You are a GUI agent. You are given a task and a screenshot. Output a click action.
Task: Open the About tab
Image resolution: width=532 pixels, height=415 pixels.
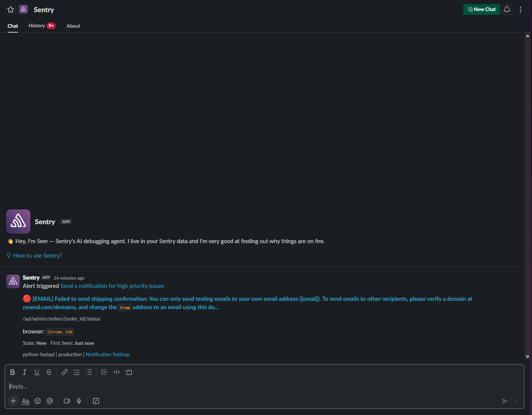point(73,26)
